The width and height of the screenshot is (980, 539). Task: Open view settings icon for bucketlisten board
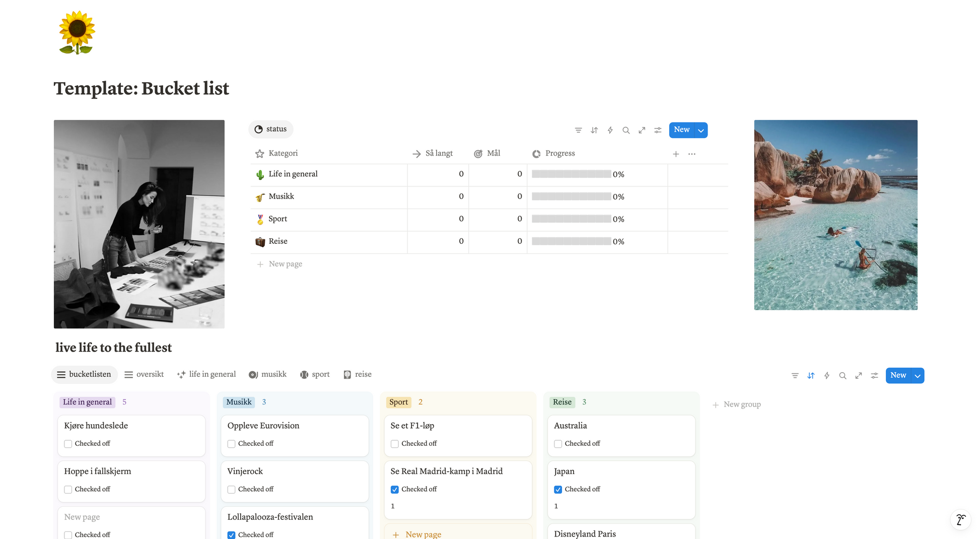875,376
